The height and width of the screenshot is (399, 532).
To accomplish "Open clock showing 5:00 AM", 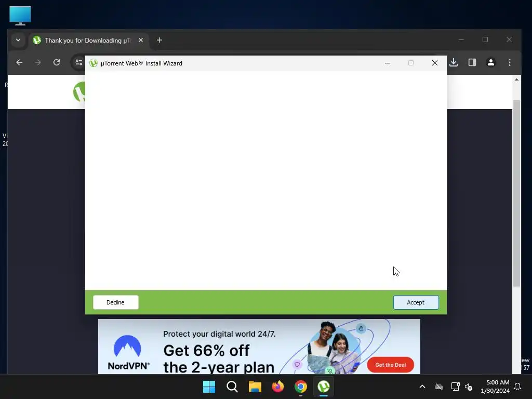I will pos(495,387).
